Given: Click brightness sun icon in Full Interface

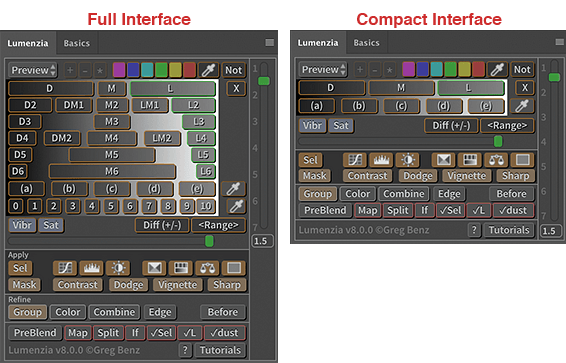Looking at the screenshot, I should (x=118, y=268).
